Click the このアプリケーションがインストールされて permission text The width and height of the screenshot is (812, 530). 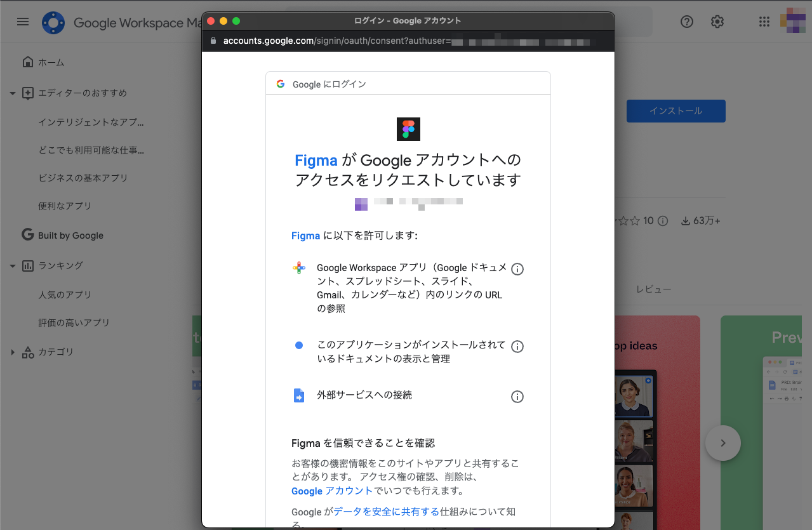(411, 352)
